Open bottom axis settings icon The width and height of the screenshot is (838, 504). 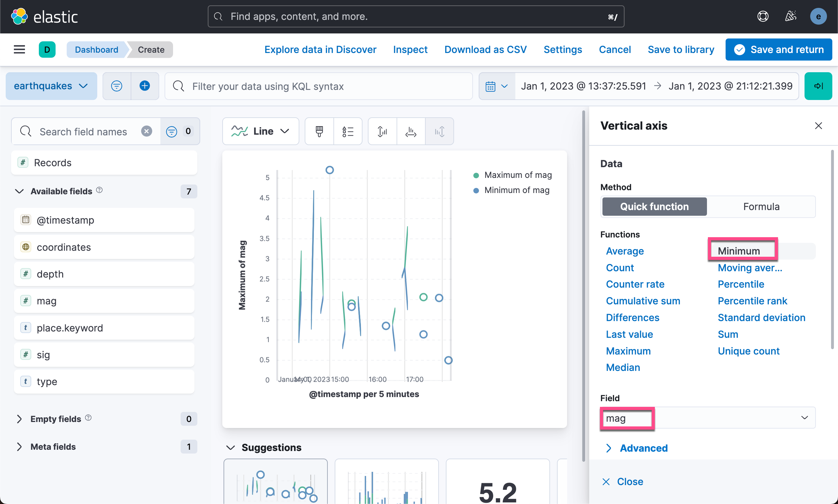click(411, 132)
